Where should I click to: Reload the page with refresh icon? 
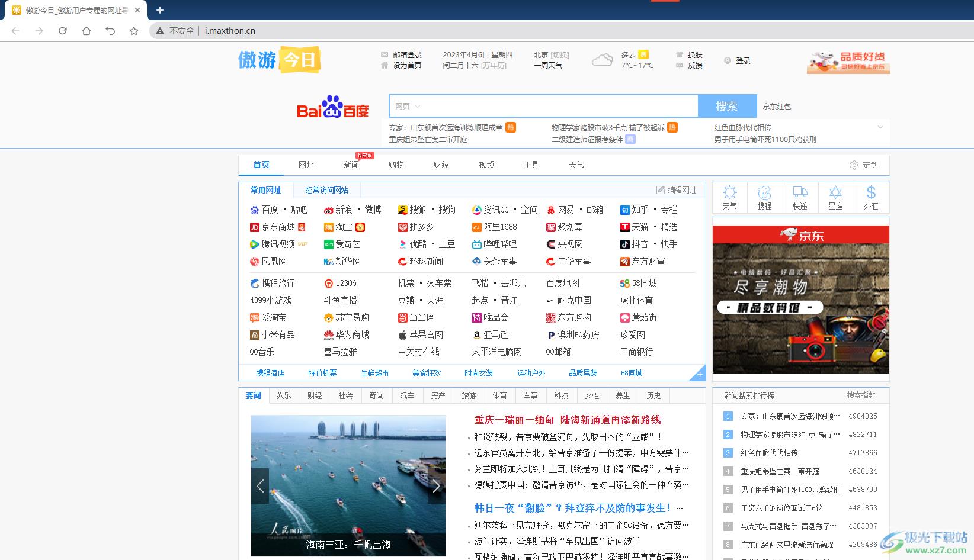63,31
